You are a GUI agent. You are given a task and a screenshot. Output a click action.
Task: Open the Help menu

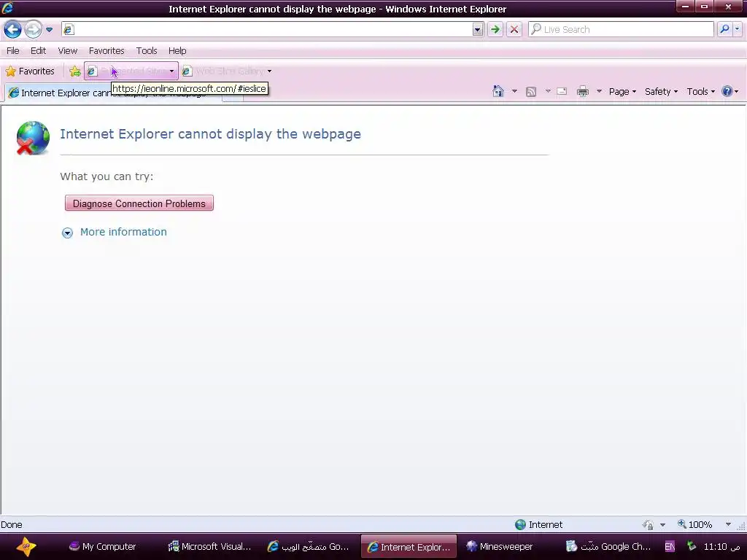pyautogui.click(x=177, y=50)
